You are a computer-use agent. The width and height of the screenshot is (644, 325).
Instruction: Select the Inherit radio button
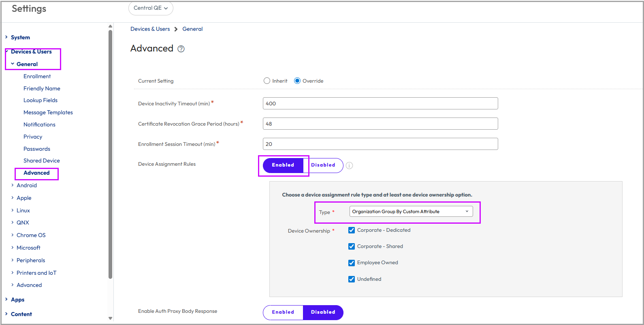[x=267, y=81]
